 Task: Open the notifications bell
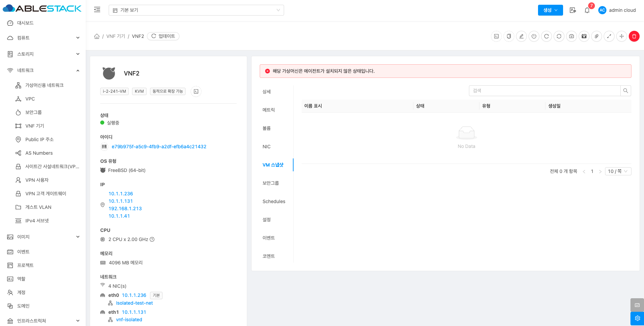[587, 10]
